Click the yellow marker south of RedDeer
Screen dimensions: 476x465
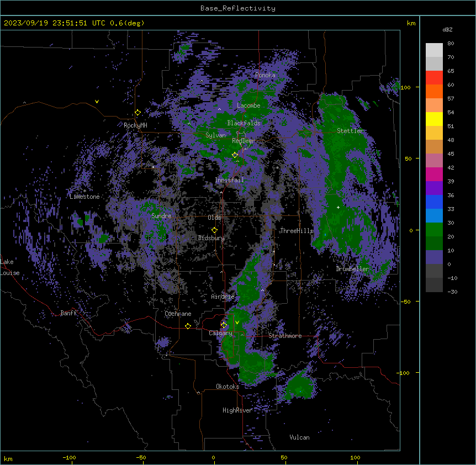(235, 155)
